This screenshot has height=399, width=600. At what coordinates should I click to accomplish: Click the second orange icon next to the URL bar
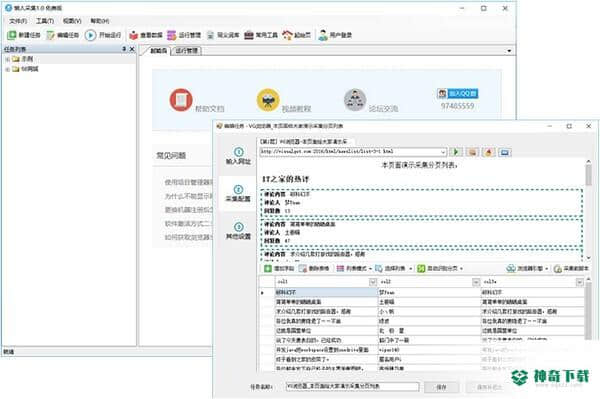tap(473, 152)
